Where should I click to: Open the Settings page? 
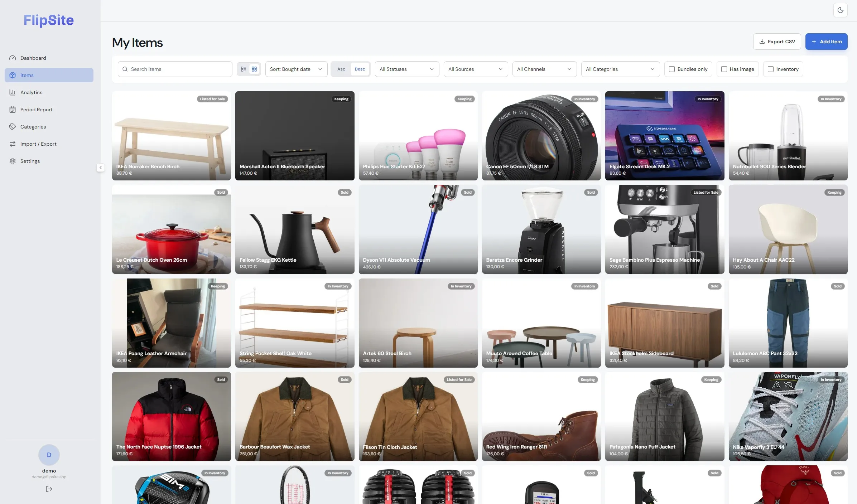coord(49,161)
